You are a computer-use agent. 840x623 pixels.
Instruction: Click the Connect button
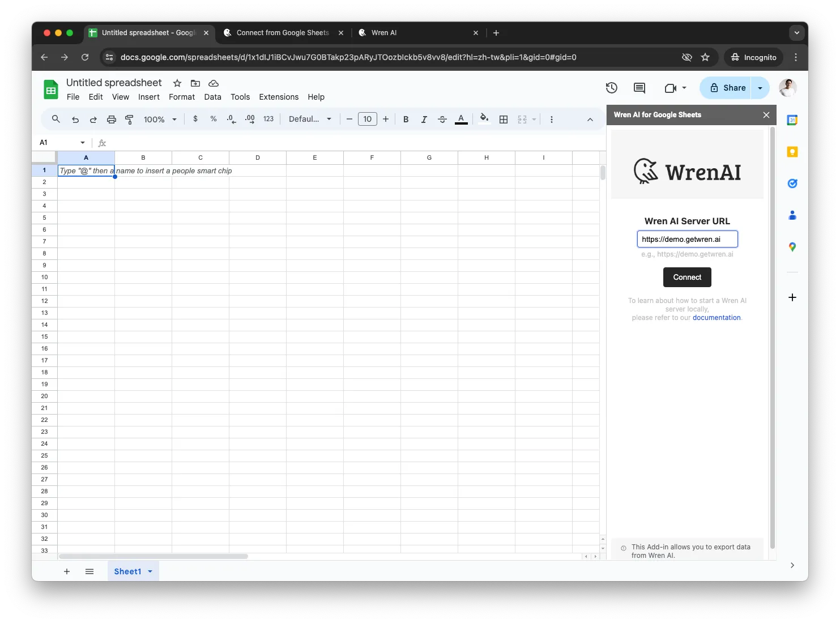tap(687, 277)
